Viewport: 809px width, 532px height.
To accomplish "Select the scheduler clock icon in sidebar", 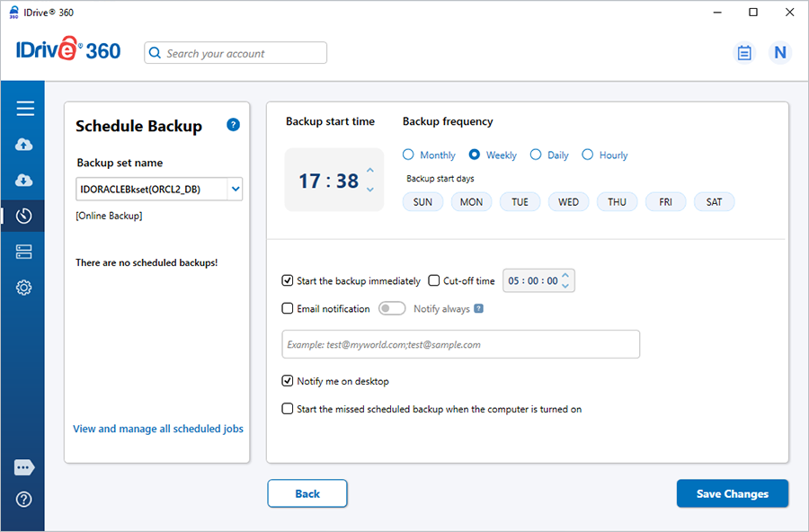I will coord(24,216).
